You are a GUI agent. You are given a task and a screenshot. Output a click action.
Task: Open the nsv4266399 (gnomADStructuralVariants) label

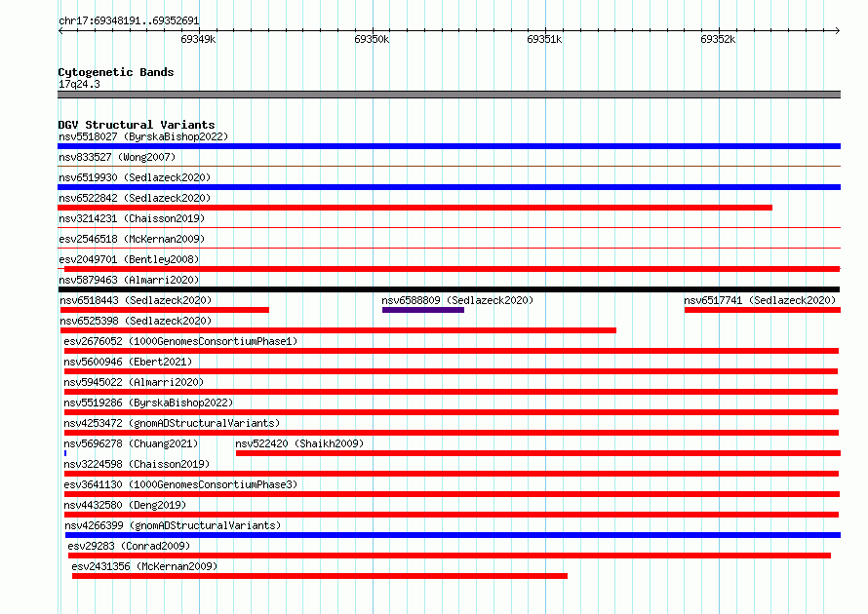[x=173, y=525]
